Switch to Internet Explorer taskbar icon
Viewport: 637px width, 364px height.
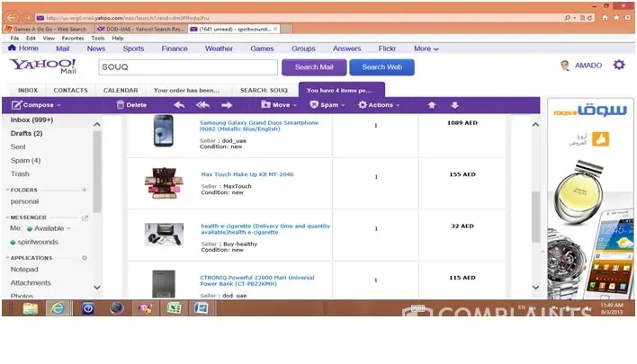click(x=58, y=309)
